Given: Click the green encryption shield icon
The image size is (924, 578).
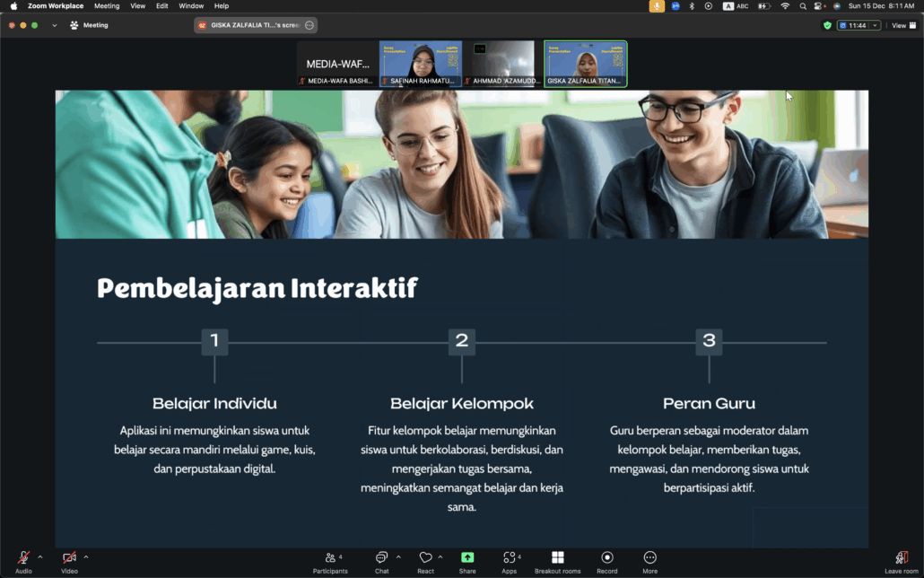Looking at the screenshot, I should pos(827,25).
